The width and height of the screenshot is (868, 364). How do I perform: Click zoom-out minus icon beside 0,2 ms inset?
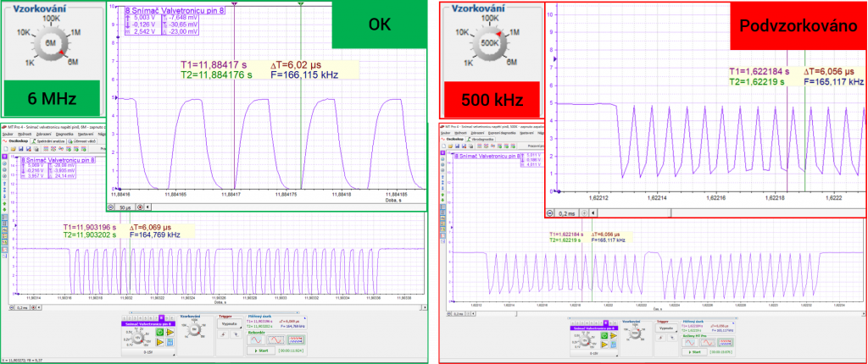point(549,213)
